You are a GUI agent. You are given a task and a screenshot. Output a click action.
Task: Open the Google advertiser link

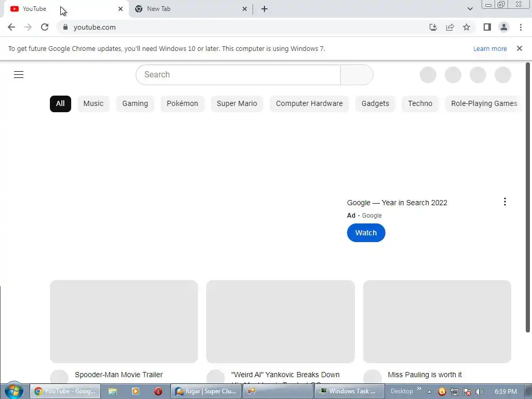(372, 216)
